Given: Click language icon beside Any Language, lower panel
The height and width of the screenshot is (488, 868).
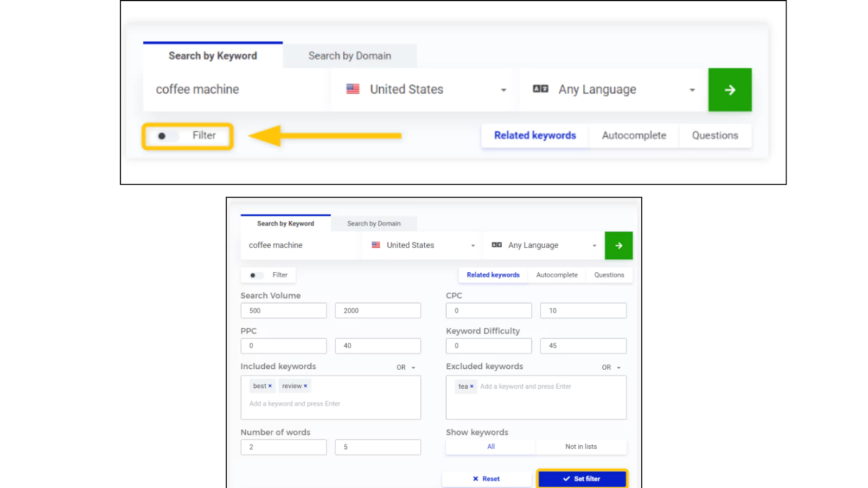Looking at the screenshot, I should [496, 245].
